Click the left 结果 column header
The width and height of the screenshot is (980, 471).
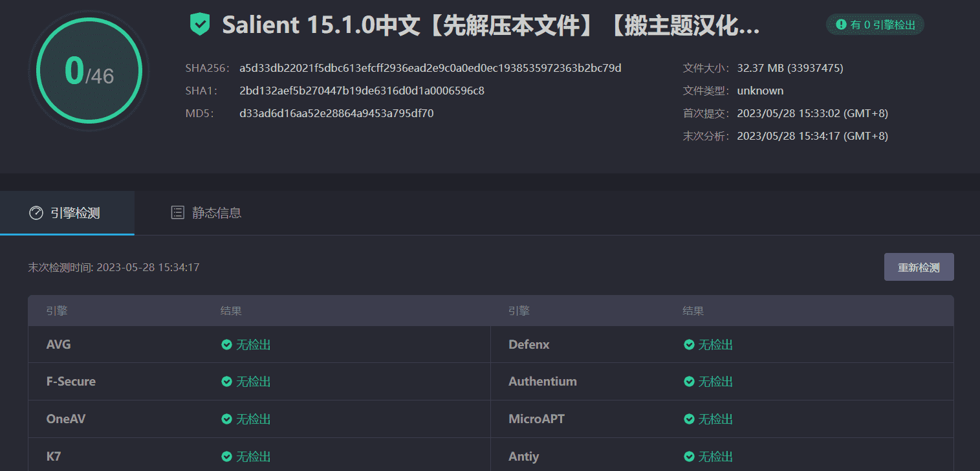231,311
